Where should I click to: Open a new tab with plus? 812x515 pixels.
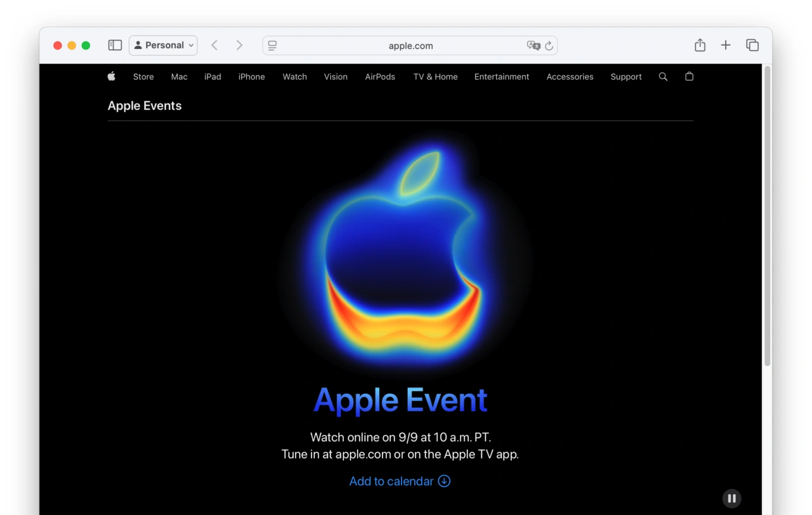tap(726, 45)
